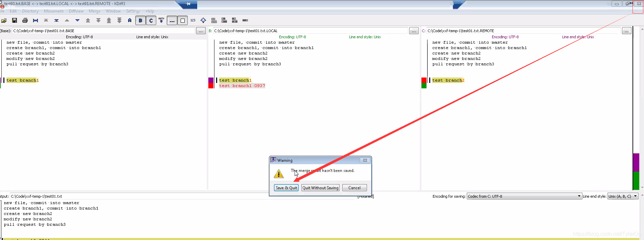Screen dimensions: 644x240
Task: Go to next delta blue arrow
Action: (x=77, y=20)
